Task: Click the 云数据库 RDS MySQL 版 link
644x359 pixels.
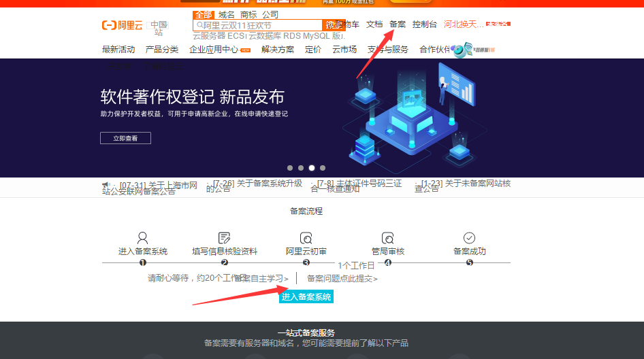Action: (295, 36)
